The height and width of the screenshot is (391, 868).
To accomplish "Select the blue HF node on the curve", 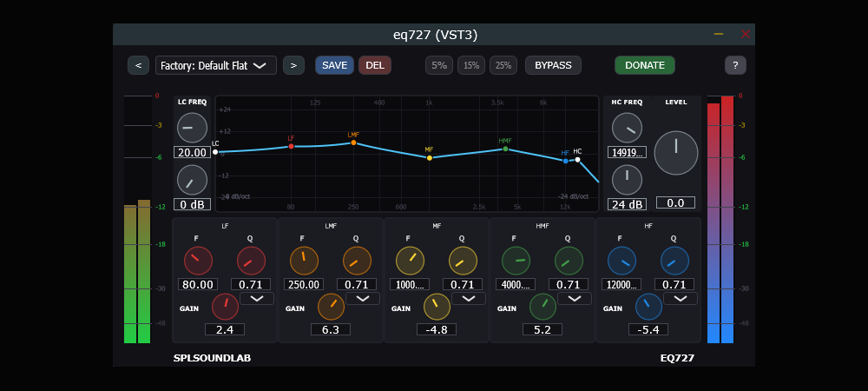I will point(565,161).
